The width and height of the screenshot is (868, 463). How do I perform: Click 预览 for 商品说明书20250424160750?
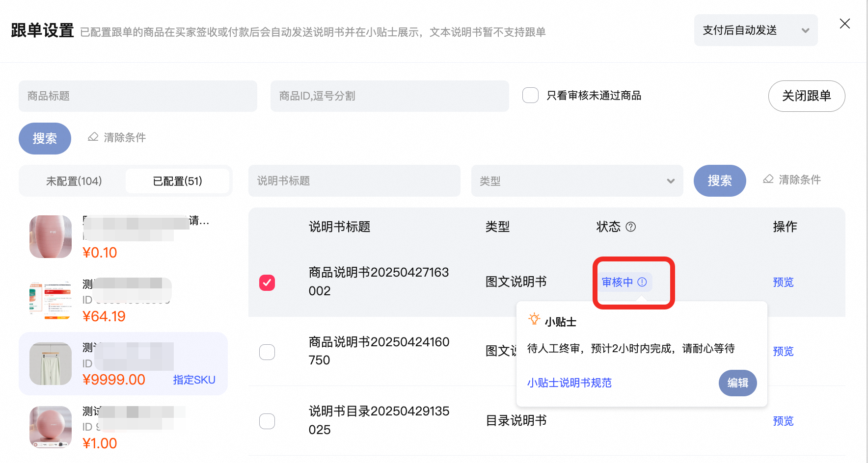[x=783, y=351]
